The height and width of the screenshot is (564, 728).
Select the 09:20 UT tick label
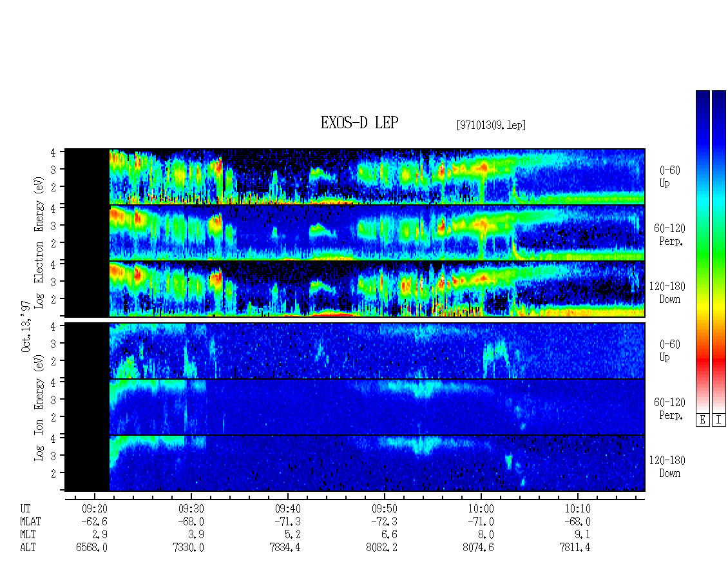coord(94,509)
